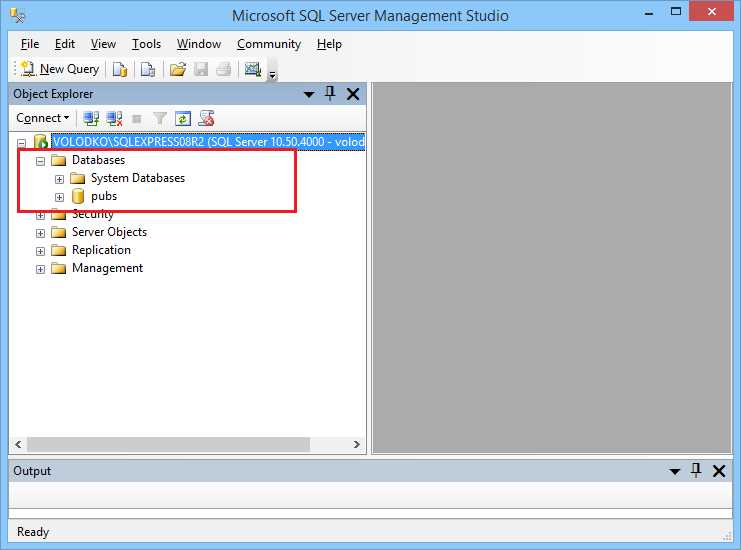Click the Server Objects folder icon
The image size is (741, 550).
tap(59, 232)
